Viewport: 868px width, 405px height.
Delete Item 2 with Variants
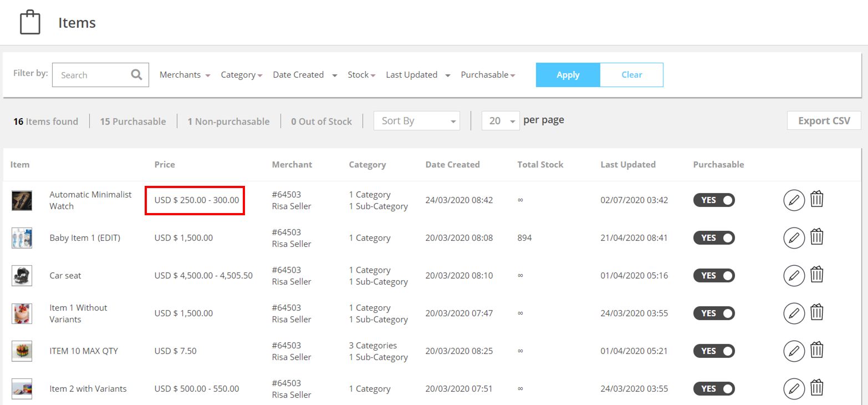816,388
